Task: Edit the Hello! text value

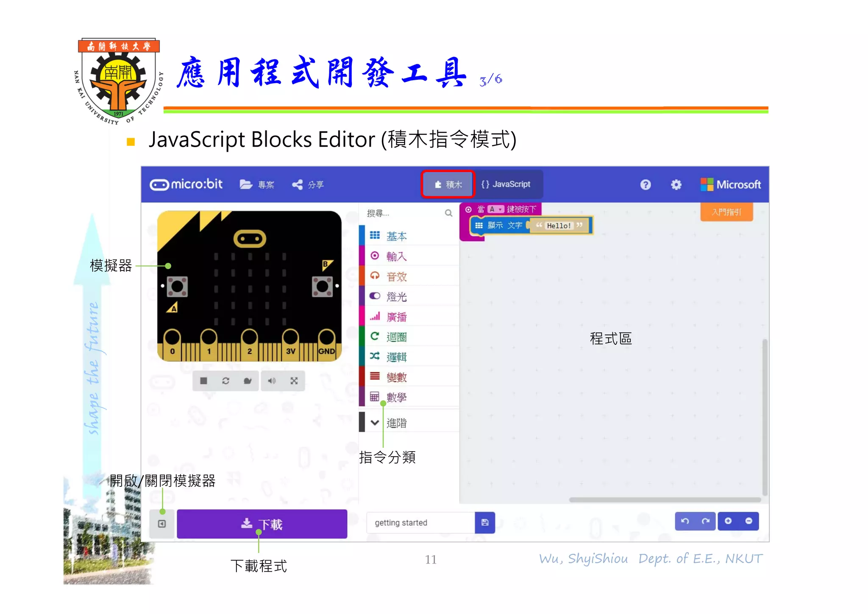Action: click(559, 226)
